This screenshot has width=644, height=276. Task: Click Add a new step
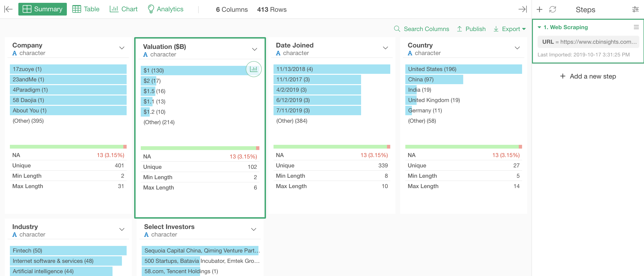pos(588,76)
